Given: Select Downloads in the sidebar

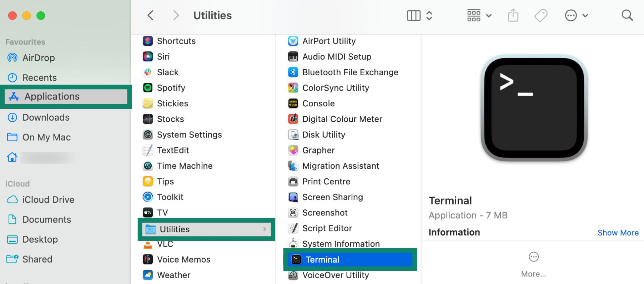Looking at the screenshot, I should point(46,117).
